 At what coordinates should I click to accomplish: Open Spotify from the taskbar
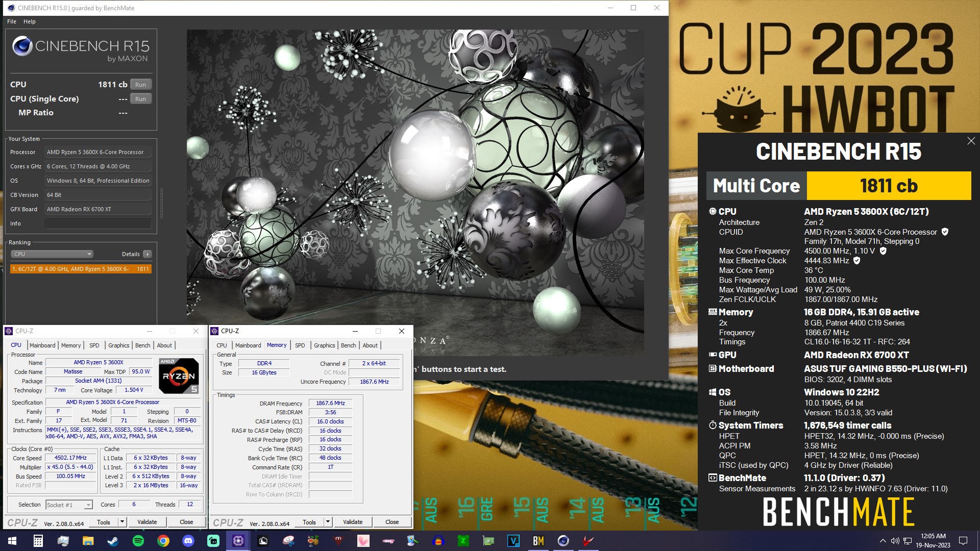click(x=138, y=541)
